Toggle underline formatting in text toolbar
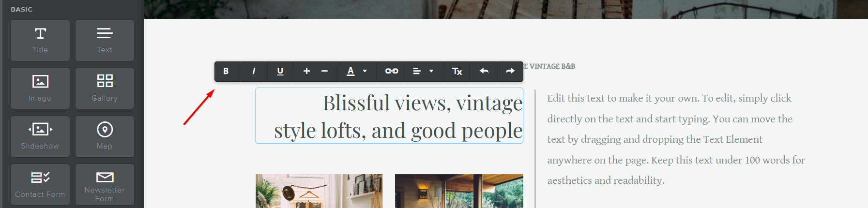This screenshot has width=868, height=208. [280, 71]
